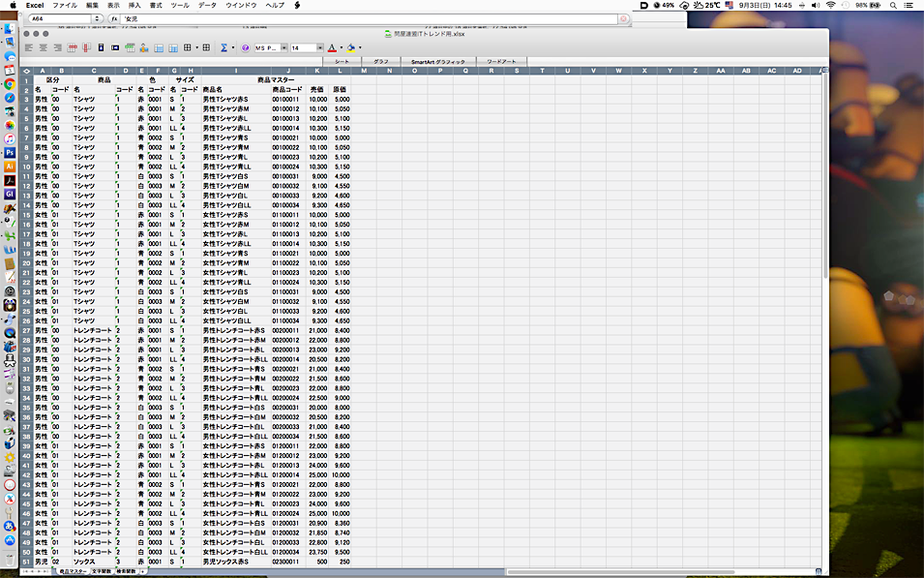This screenshot has width=924, height=578.
Task: Click the グラフ ribbon button
Action: click(x=380, y=61)
